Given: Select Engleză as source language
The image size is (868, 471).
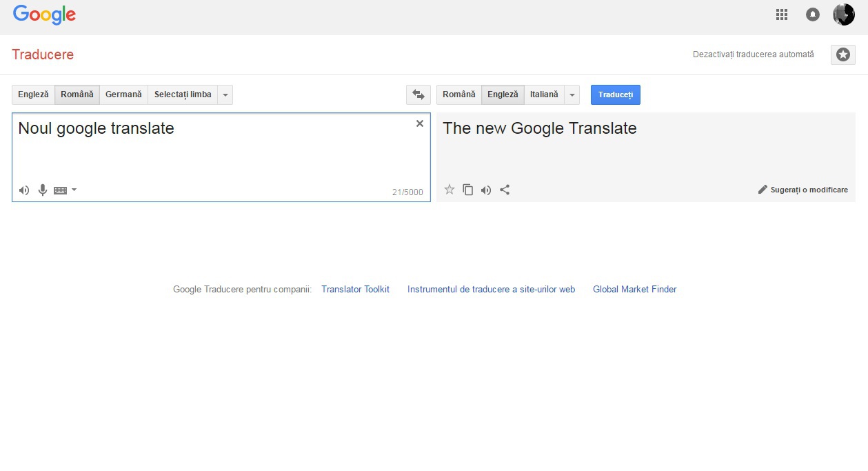Looking at the screenshot, I should pyautogui.click(x=34, y=94).
